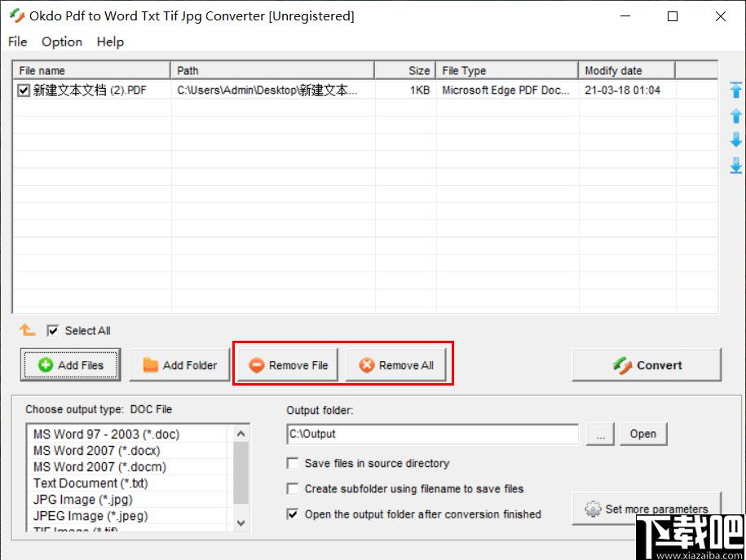The image size is (746, 560).
Task: Select MS Word 2007 (*.docm) output type
Action: point(127,467)
